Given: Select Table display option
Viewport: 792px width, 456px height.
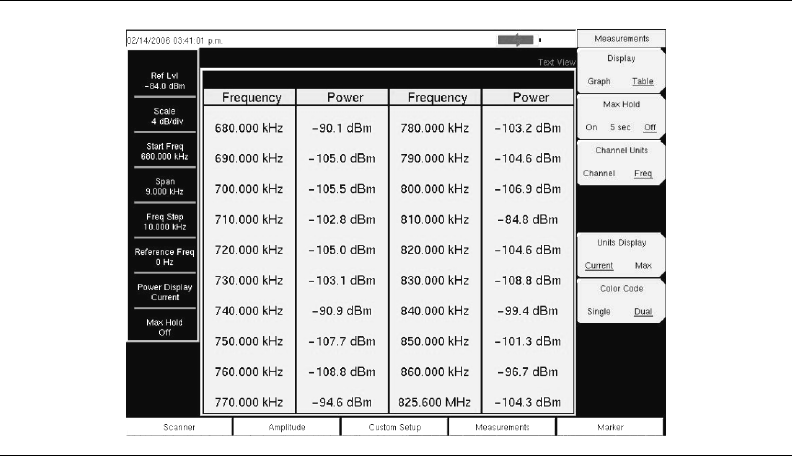Looking at the screenshot, I should (x=642, y=81).
